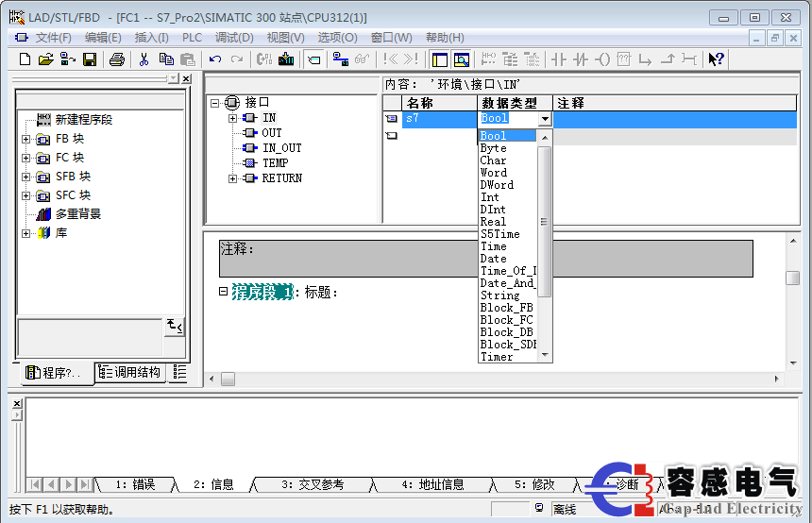Screen dimensions: 812x523
Task: Select 新建程序段 in the tree
Action: (x=84, y=120)
